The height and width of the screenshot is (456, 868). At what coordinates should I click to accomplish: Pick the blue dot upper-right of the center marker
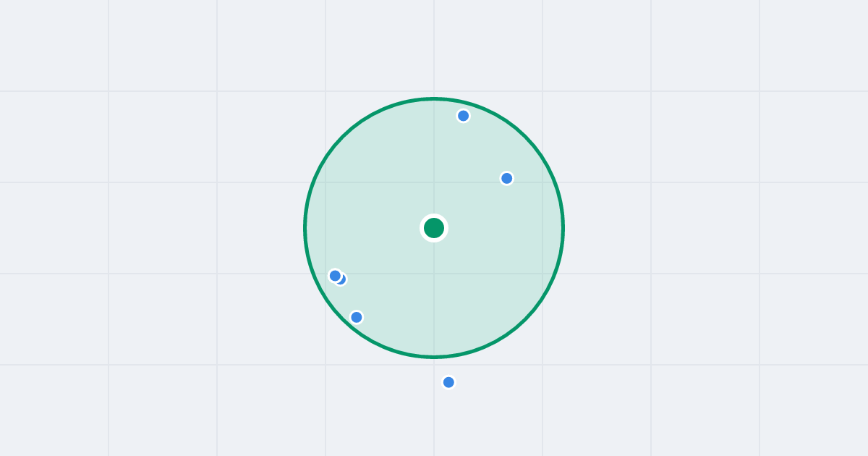tap(507, 178)
